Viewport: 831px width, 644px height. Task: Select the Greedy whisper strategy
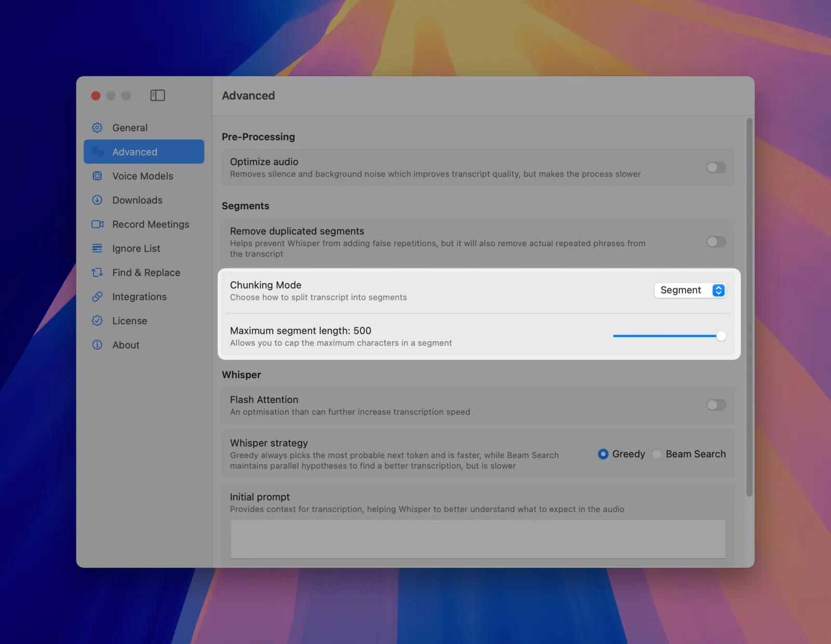point(603,454)
